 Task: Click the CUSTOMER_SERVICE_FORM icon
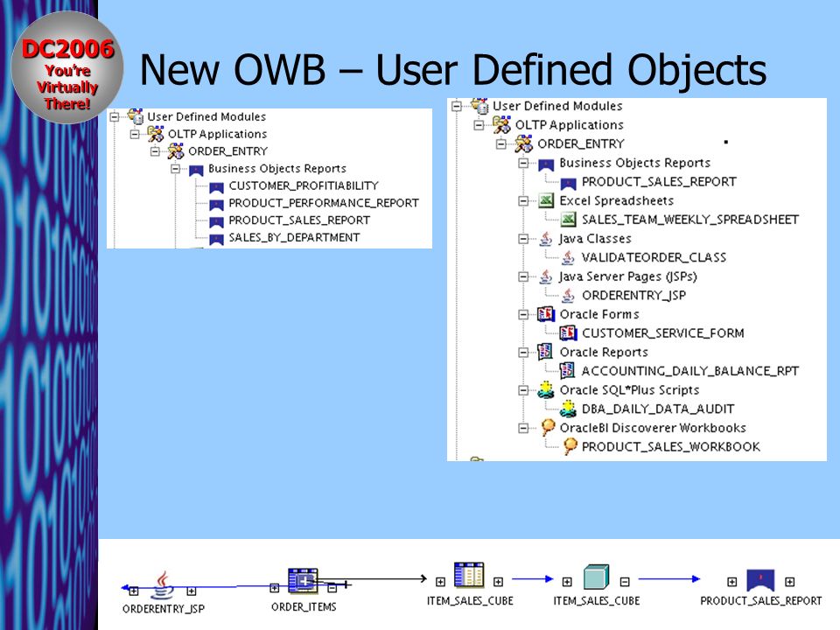pyautogui.click(x=569, y=333)
